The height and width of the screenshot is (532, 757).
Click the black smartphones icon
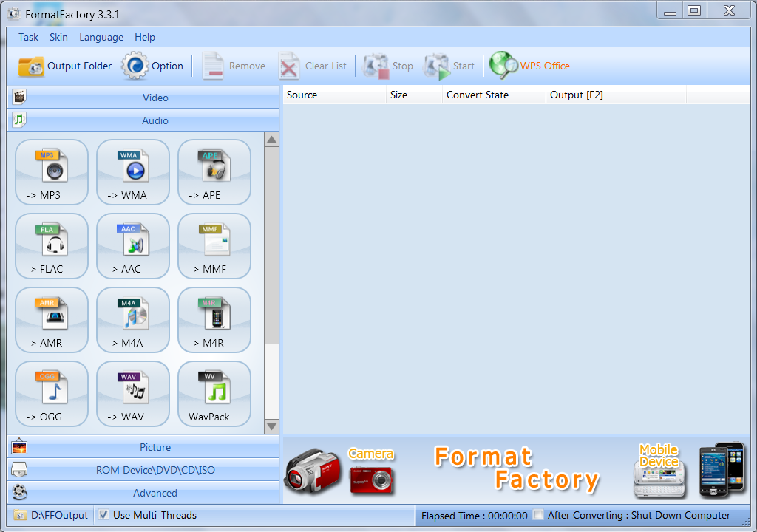click(722, 470)
